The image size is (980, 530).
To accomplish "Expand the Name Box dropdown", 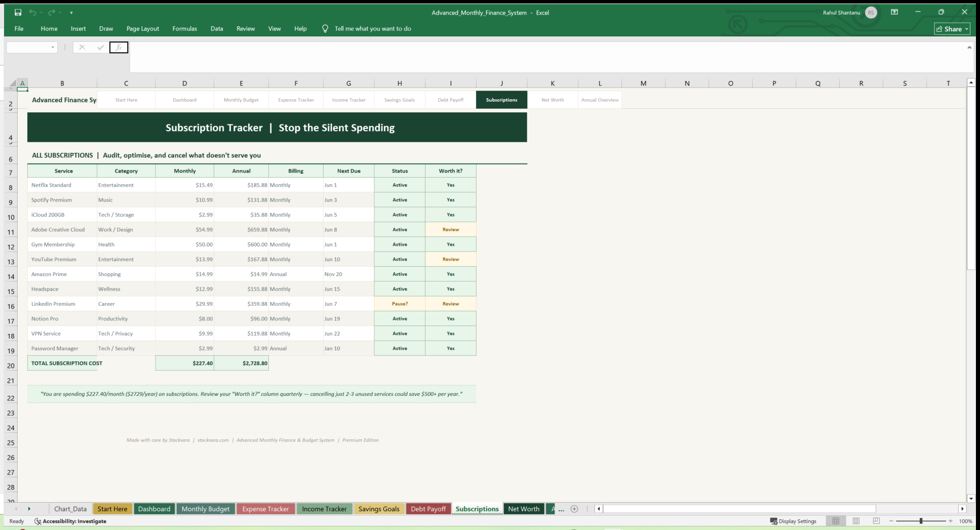I will (x=53, y=48).
